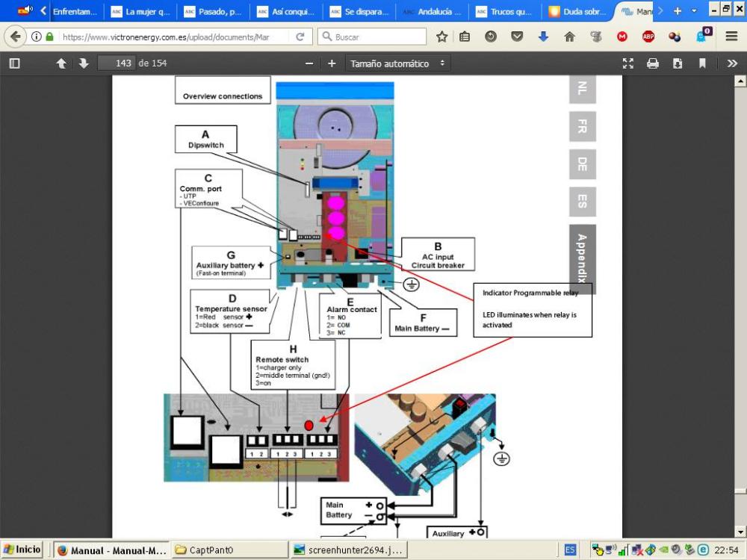Image resolution: width=747 pixels, height=560 pixels.
Task: List all tabs dropdown arrow
Action: pos(694,11)
